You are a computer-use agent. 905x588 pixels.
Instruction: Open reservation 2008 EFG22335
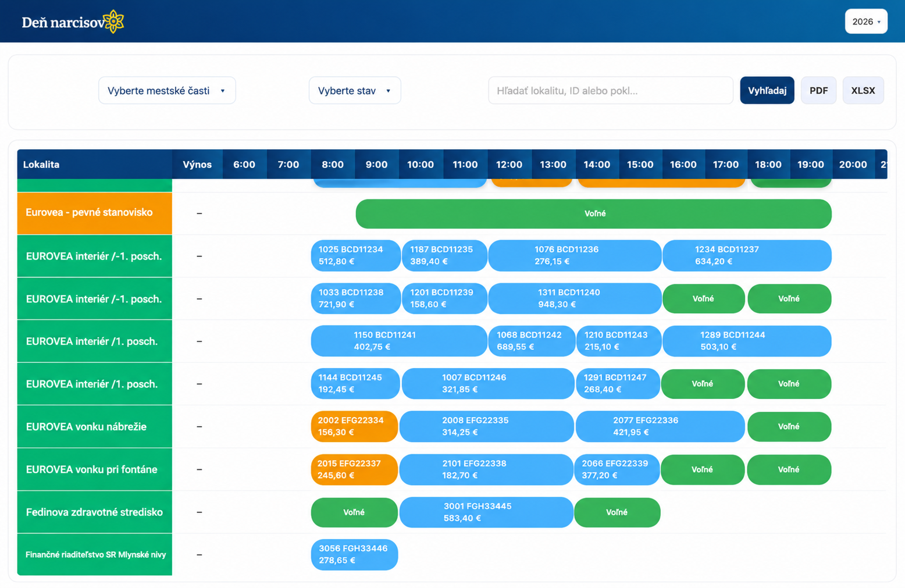pos(487,426)
